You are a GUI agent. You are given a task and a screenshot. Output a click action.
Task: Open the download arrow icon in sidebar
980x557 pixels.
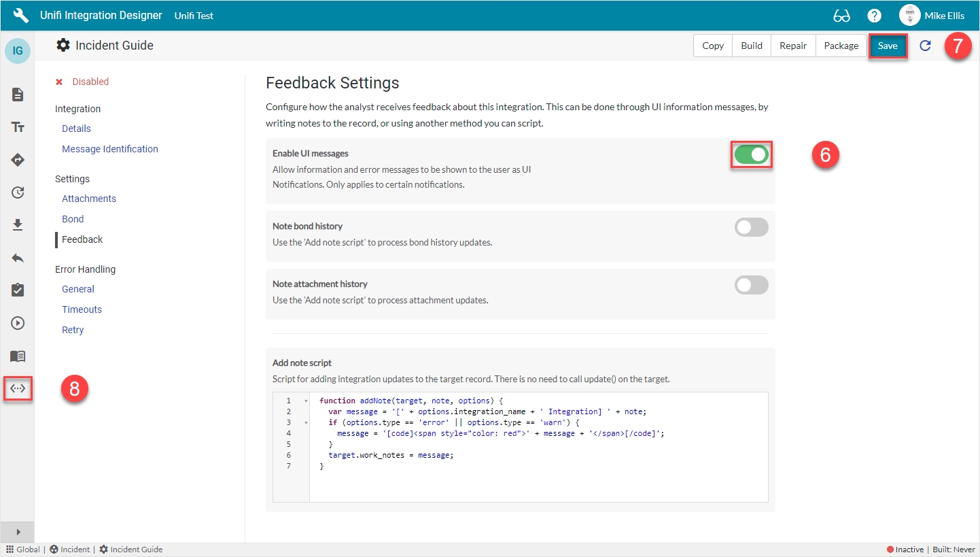pos(18,225)
